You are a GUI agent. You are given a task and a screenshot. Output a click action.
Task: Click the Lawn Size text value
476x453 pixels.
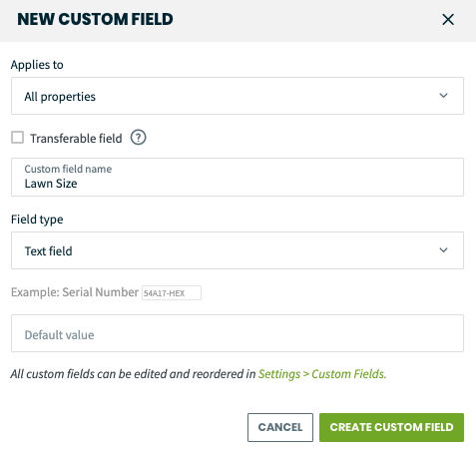click(51, 184)
